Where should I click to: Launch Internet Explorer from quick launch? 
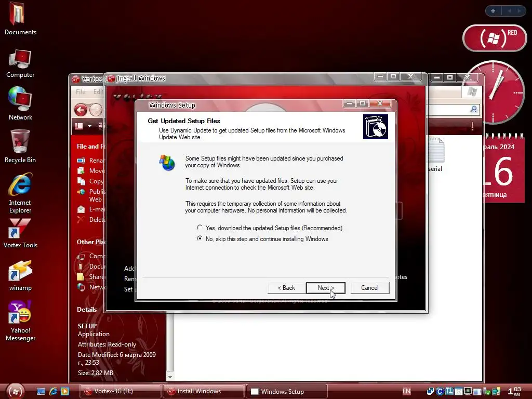[53, 392]
